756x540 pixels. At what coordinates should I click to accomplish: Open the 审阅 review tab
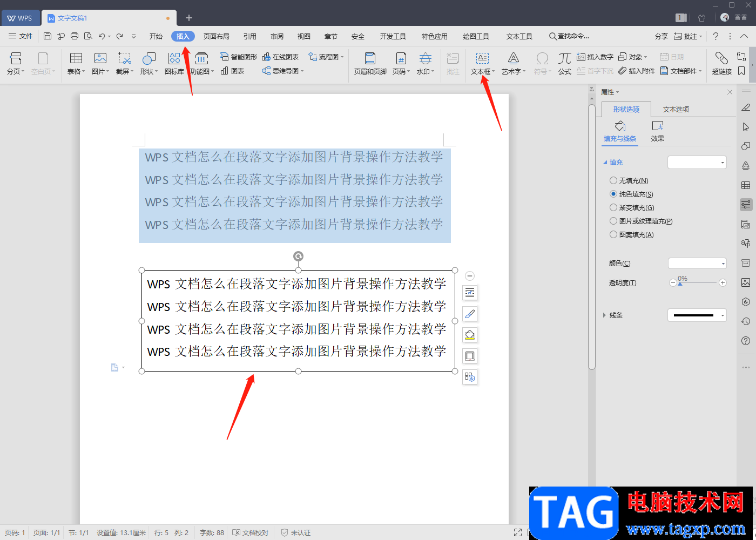point(277,36)
